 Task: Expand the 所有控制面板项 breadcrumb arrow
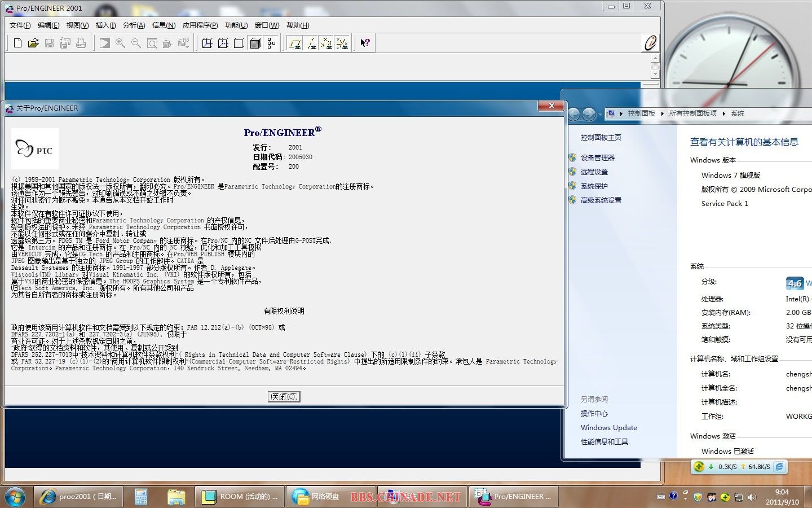(x=724, y=113)
